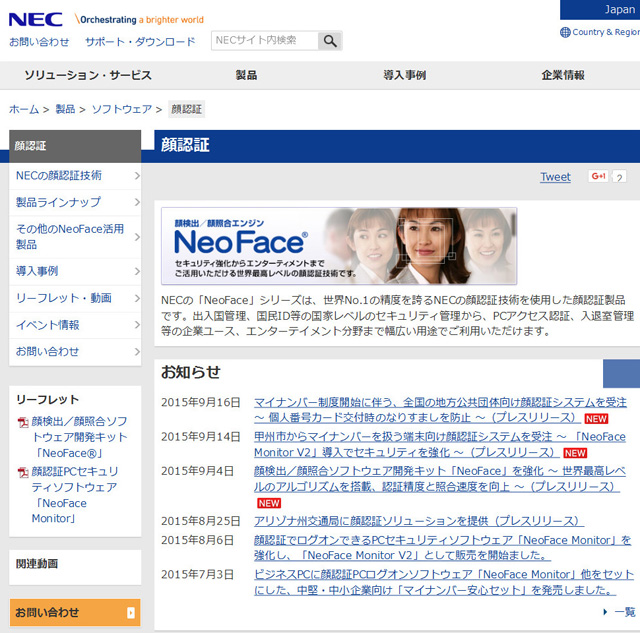The width and height of the screenshot is (640, 633).
Task: Open 2015年8月6日 NeoFace Monitor V2 news link
Action: pyautogui.click(x=442, y=548)
